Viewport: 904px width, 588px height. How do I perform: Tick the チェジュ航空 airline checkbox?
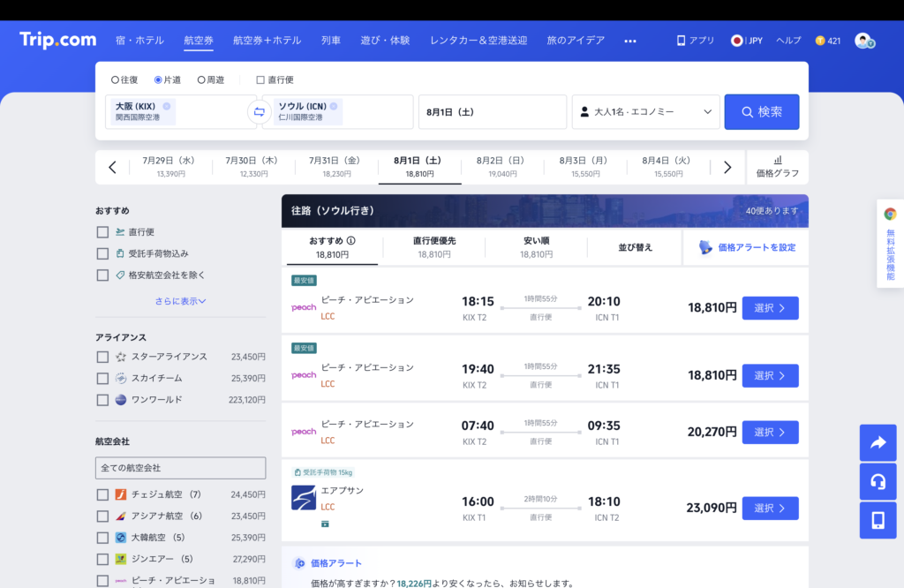coord(103,494)
